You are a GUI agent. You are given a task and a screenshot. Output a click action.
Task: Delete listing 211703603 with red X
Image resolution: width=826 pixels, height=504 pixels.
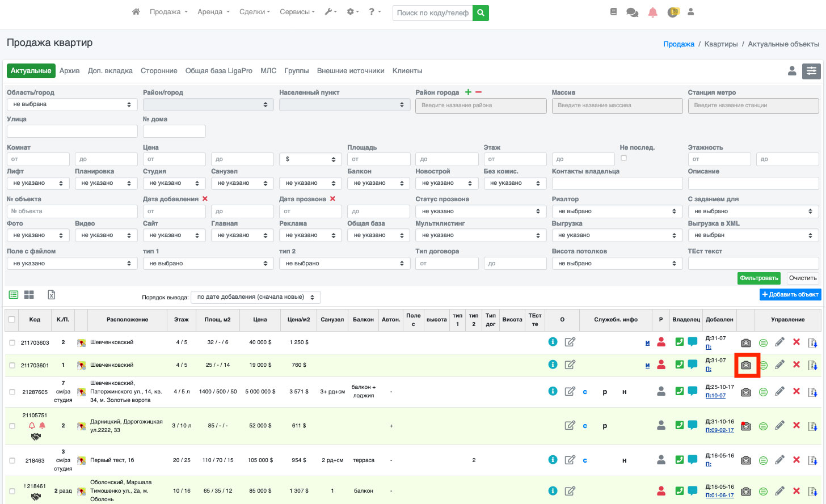tap(796, 342)
